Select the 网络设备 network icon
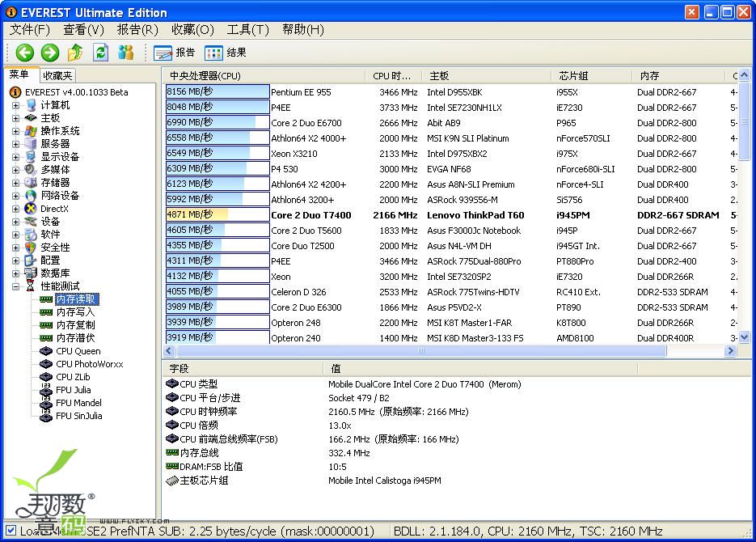The image size is (756, 542). pyautogui.click(x=31, y=195)
